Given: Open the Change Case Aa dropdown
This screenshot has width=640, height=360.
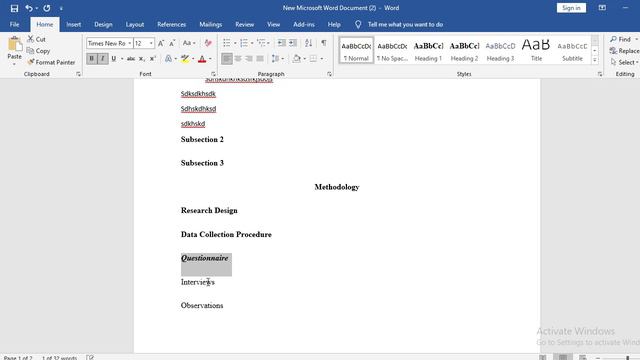Looking at the screenshot, I should [189, 43].
